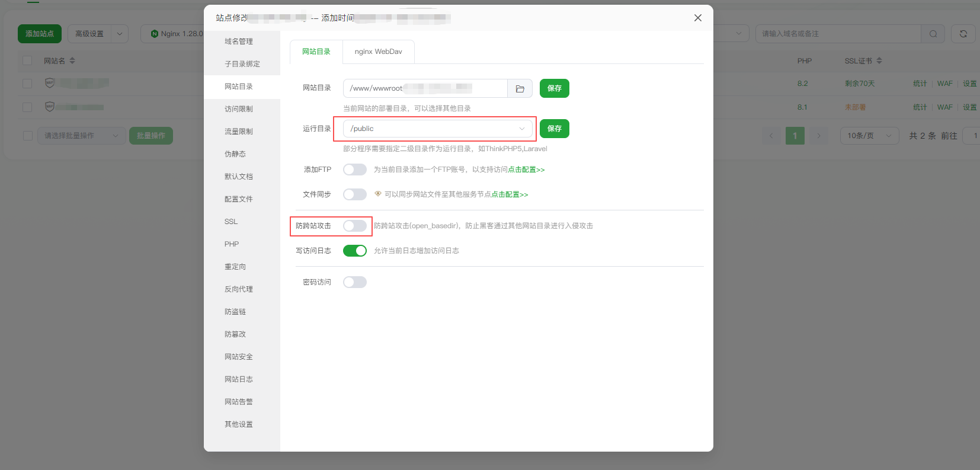
Task: Toggle the 添加FTP switch
Action: (x=355, y=170)
